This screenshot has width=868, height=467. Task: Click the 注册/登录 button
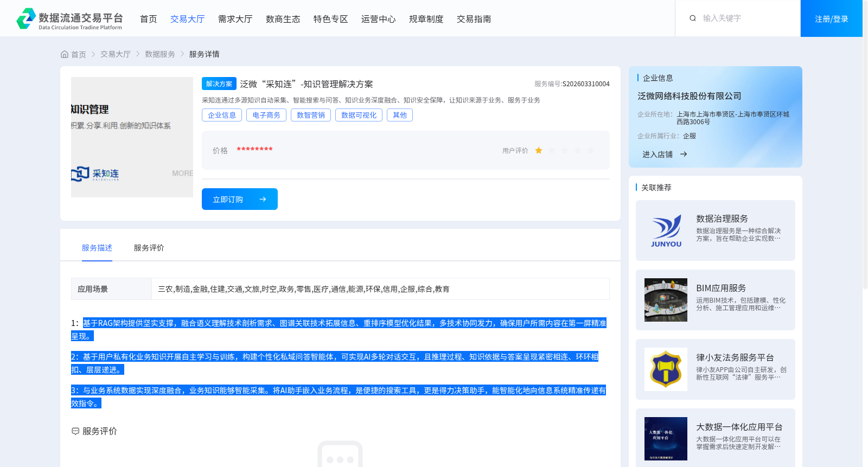tap(832, 18)
